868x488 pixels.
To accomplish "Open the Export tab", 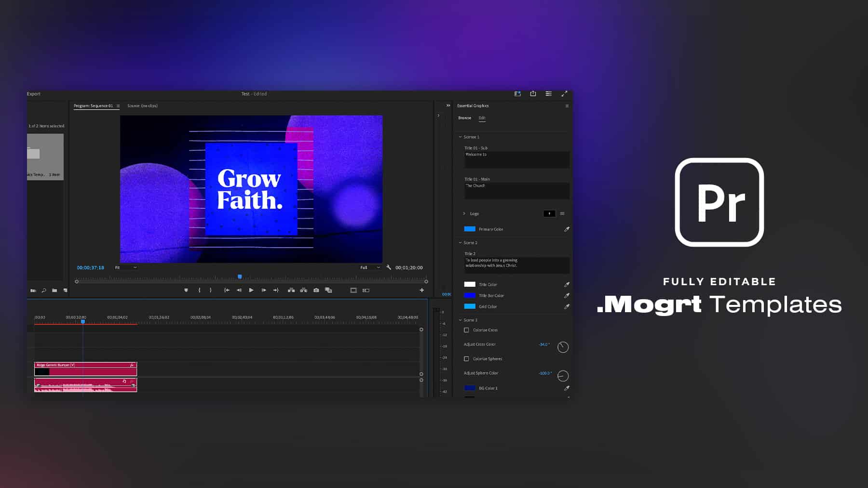I will click(34, 94).
